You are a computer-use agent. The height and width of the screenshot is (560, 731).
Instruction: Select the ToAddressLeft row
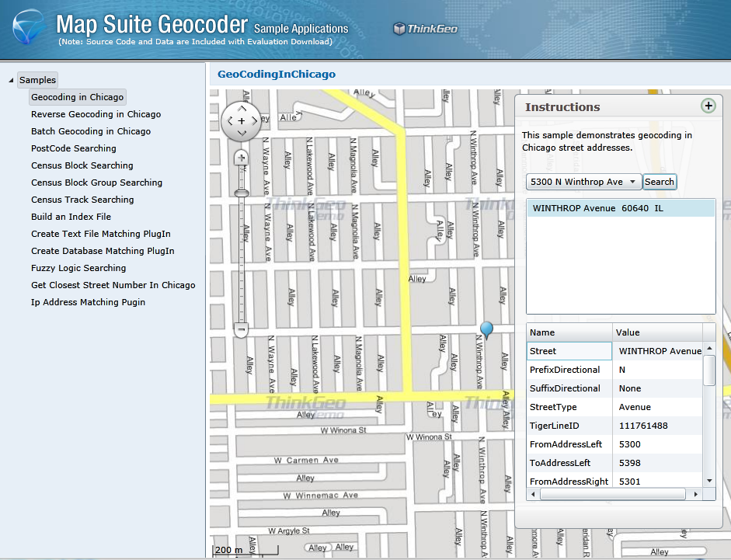[x=614, y=463]
